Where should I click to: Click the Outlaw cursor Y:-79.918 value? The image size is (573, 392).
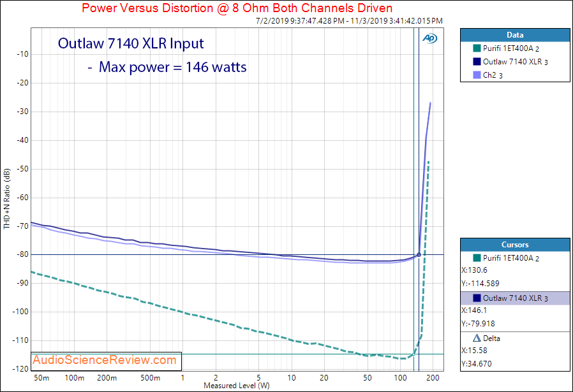(x=478, y=323)
